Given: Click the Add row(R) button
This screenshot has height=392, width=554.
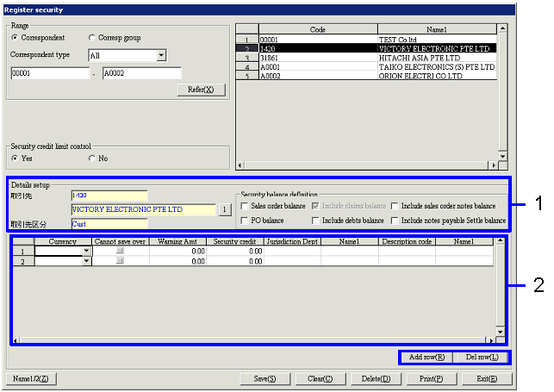Looking at the screenshot, I should pyautogui.click(x=427, y=357).
